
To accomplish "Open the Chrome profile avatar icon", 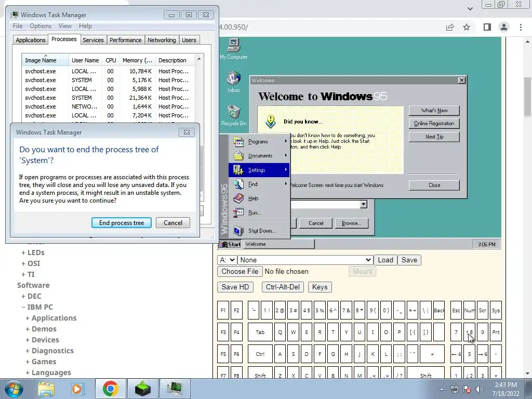I will point(504,27).
